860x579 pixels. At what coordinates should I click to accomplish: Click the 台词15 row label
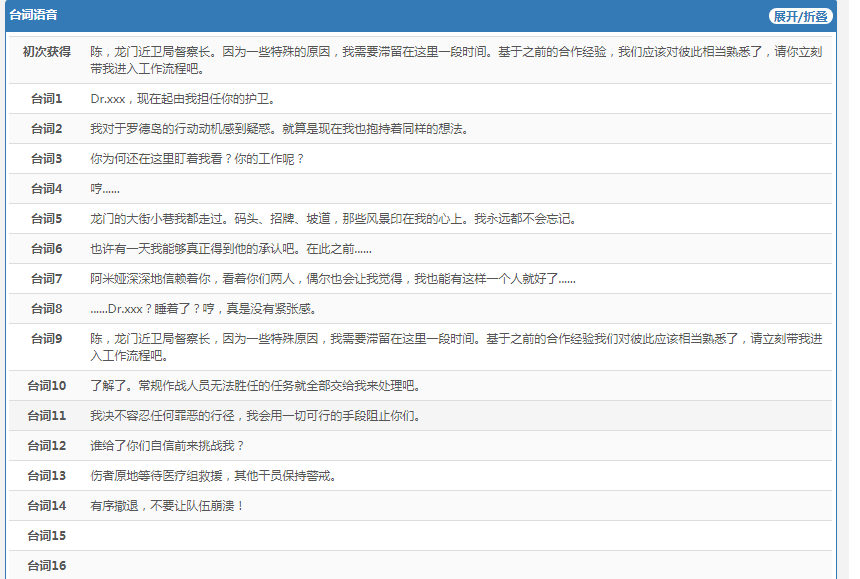(x=46, y=536)
